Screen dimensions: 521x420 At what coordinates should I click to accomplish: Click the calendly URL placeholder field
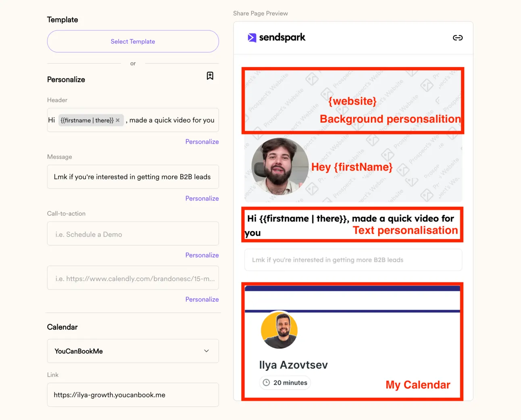[133, 278]
